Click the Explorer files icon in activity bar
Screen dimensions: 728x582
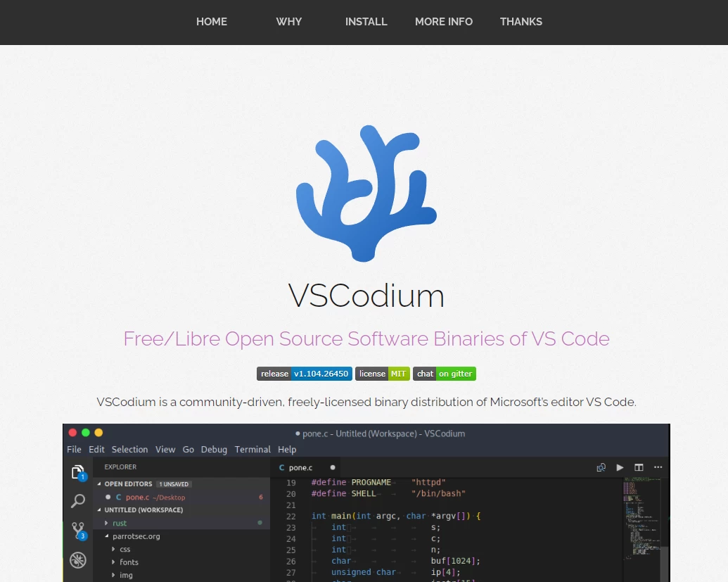click(78, 472)
